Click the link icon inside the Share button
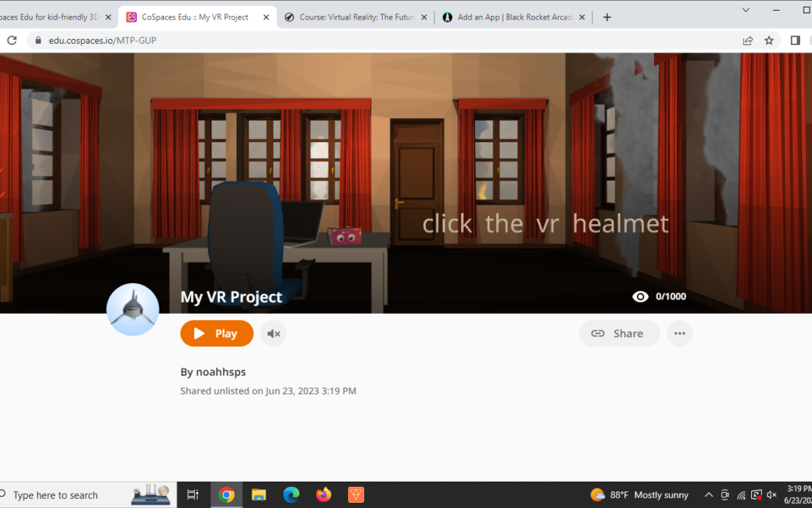The width and height of the screenshot is (812, 508). [598, 333]
